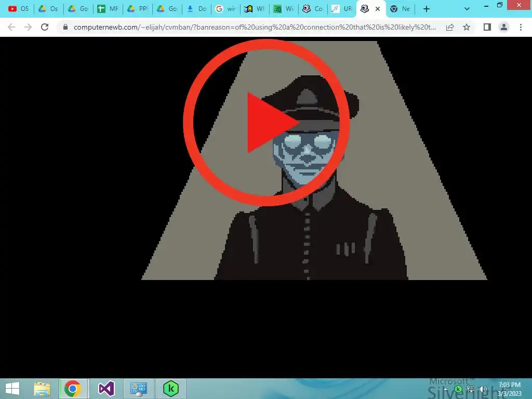Screen dimensions: 532x399
Task: Open the Chrome profile menu
Action: click(504, 27)
